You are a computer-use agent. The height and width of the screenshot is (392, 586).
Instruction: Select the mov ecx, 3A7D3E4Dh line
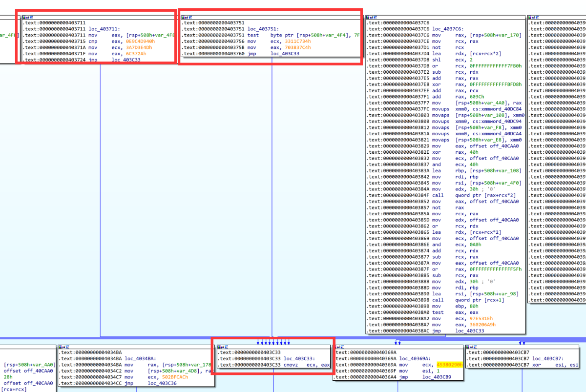[87, 47]
